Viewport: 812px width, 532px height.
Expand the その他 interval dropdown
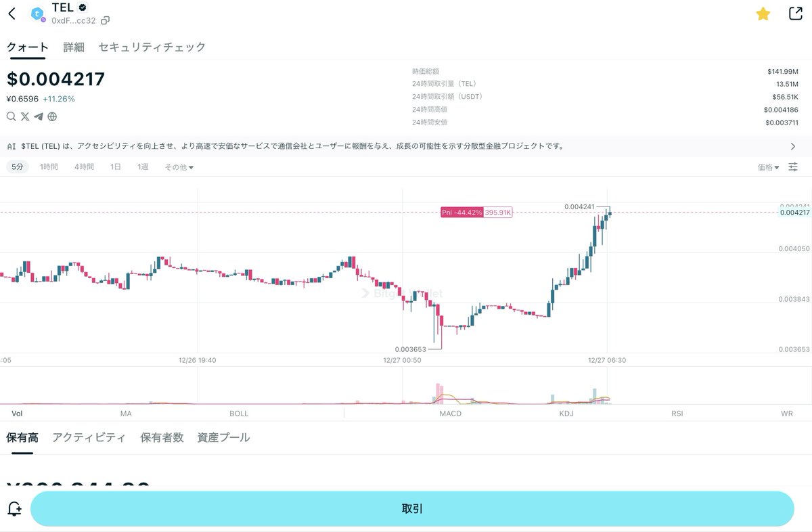[179, 167]
